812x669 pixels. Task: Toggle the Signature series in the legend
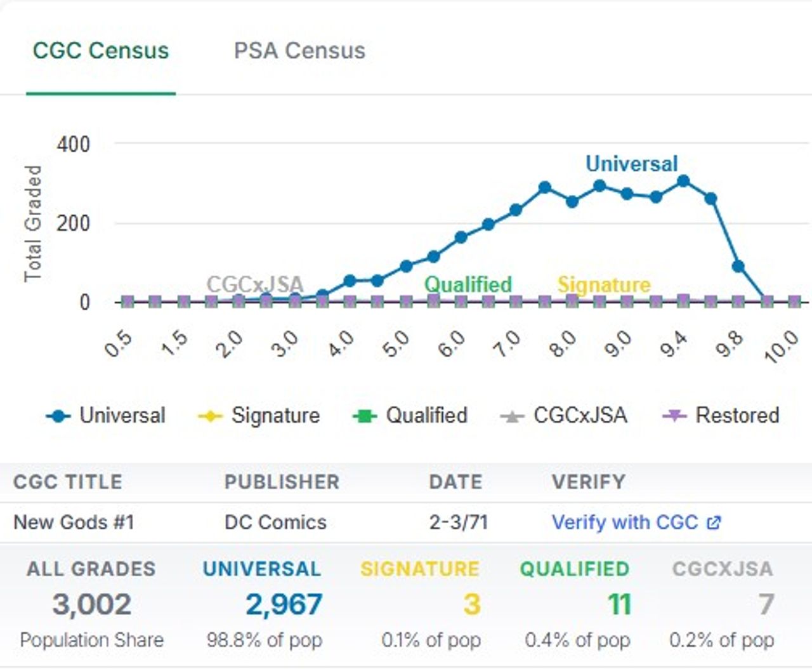[x=275, y=416]
